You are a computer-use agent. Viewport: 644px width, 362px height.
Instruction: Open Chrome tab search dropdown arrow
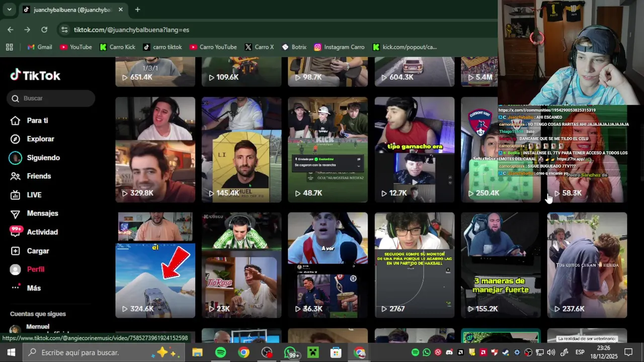click(x=9, y=10)
